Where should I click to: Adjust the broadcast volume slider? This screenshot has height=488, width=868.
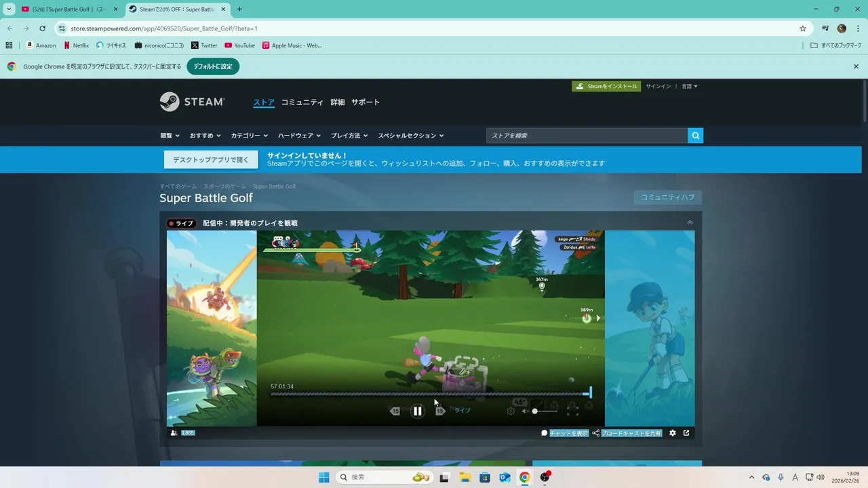click(x=545, y=411)
